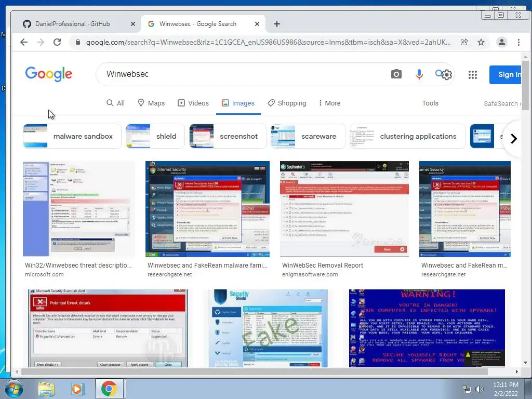
Task: Click the WinWebSec Removal Report title
Action: tap(322, 265)
